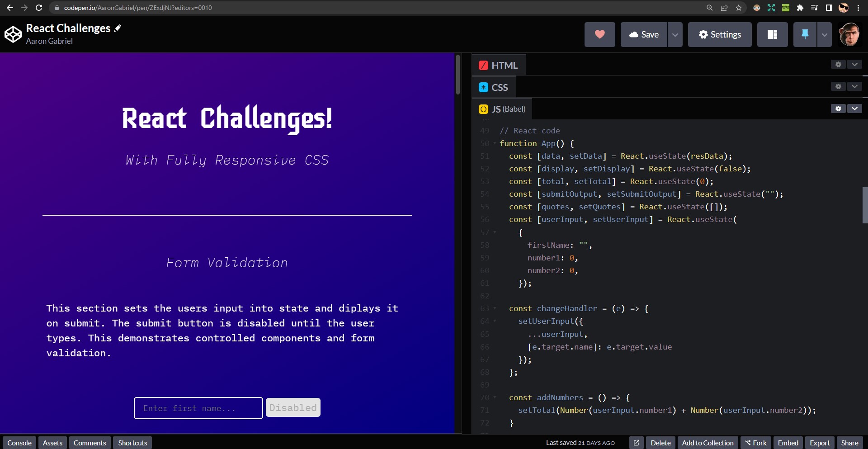Collapse changeHandler fold arrow at line 63

(495, 308)
